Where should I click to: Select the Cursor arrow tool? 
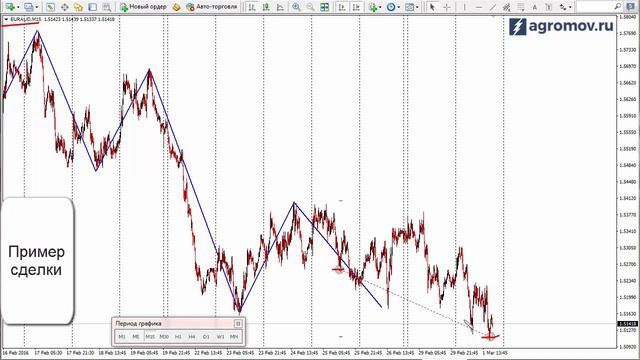point(432,7)
